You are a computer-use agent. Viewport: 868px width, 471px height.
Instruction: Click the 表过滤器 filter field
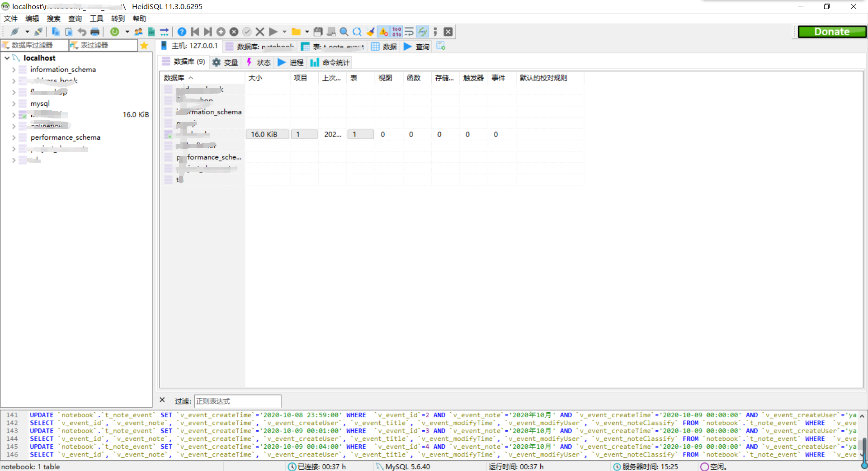[x=104, y=45]
